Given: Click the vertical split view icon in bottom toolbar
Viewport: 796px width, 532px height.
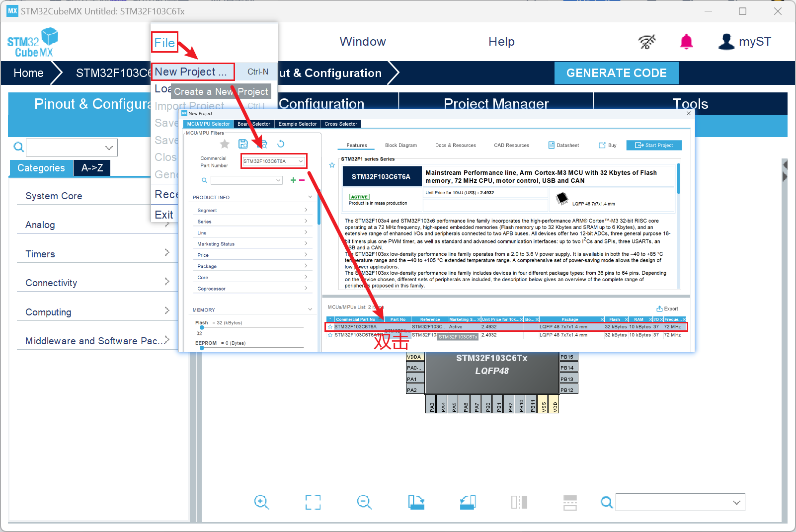Looking at the screenshot, I should pyautogui.click(x=519, y=502).
